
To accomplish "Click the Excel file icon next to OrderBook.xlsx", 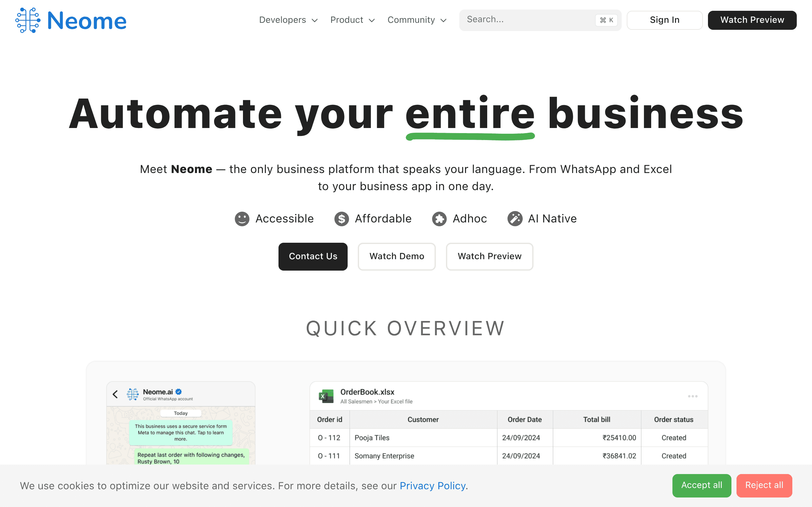I will click(326, 396).
